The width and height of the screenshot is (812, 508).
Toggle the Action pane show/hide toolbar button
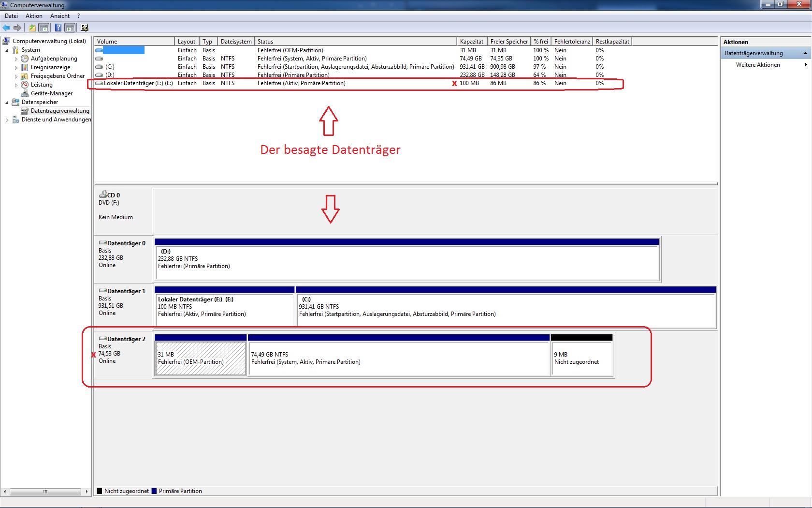tap(70, 28)
